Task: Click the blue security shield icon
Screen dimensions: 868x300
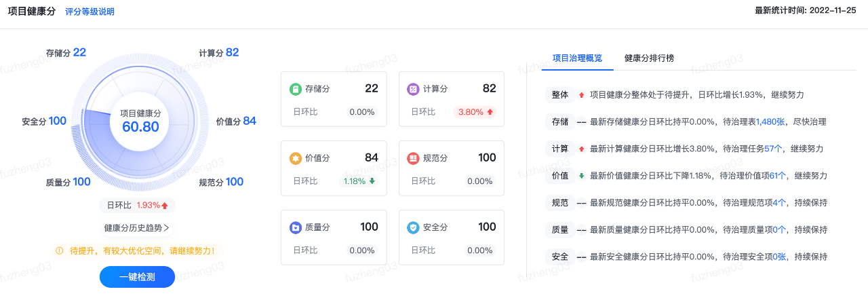Action: tap(412, 227)
